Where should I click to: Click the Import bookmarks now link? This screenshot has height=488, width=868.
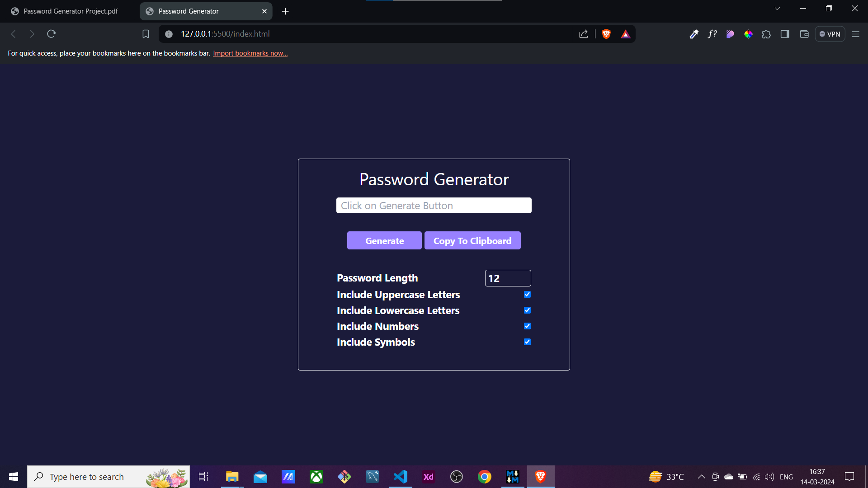point(250,53)
